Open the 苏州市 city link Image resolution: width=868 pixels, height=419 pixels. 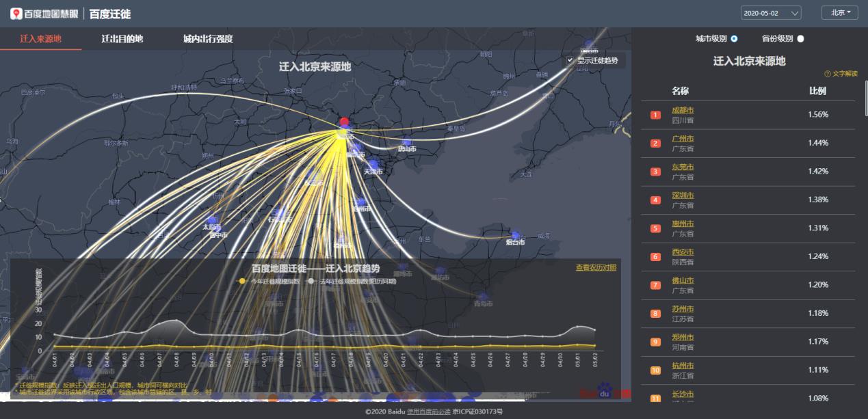pyautogui.click(x=683, y=309)
